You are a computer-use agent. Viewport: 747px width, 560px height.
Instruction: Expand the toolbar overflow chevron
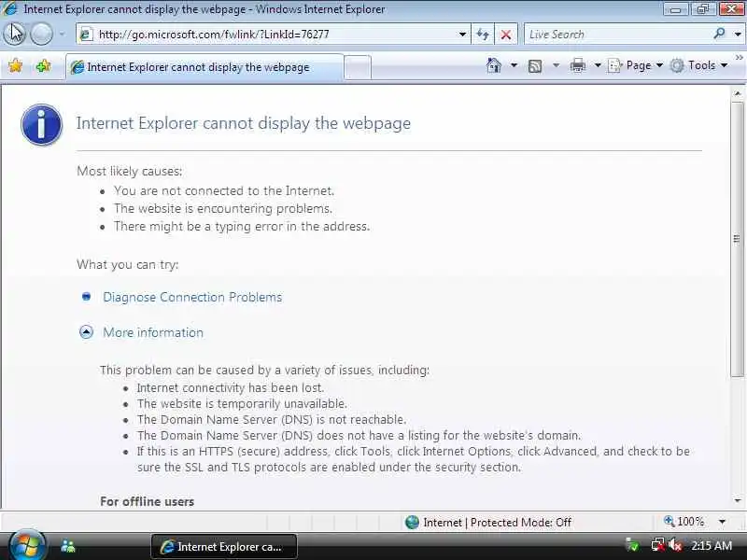point(739,58)
